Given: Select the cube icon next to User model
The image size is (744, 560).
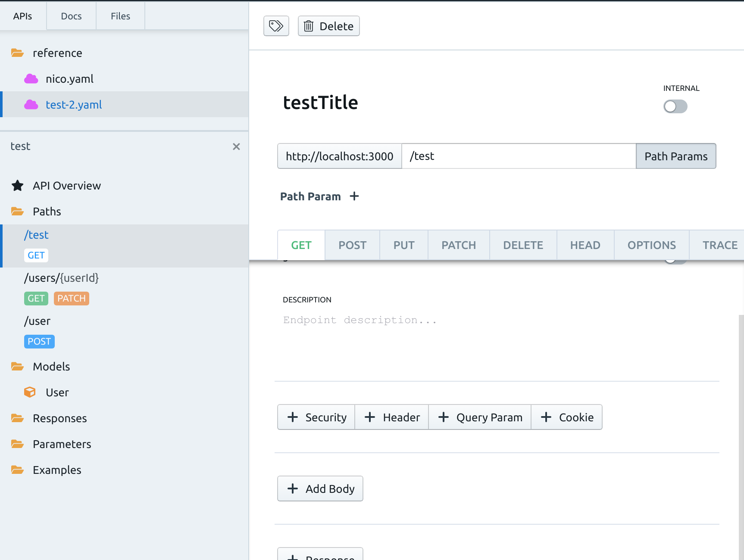Looking at the screenshot, I should pyautogui.click(x=29, y=392).
